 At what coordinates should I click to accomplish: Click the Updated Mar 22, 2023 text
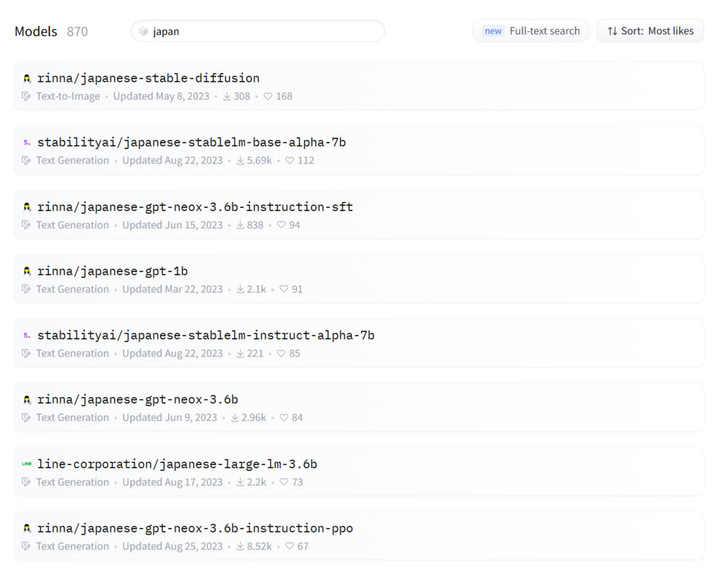click(173, 290)
